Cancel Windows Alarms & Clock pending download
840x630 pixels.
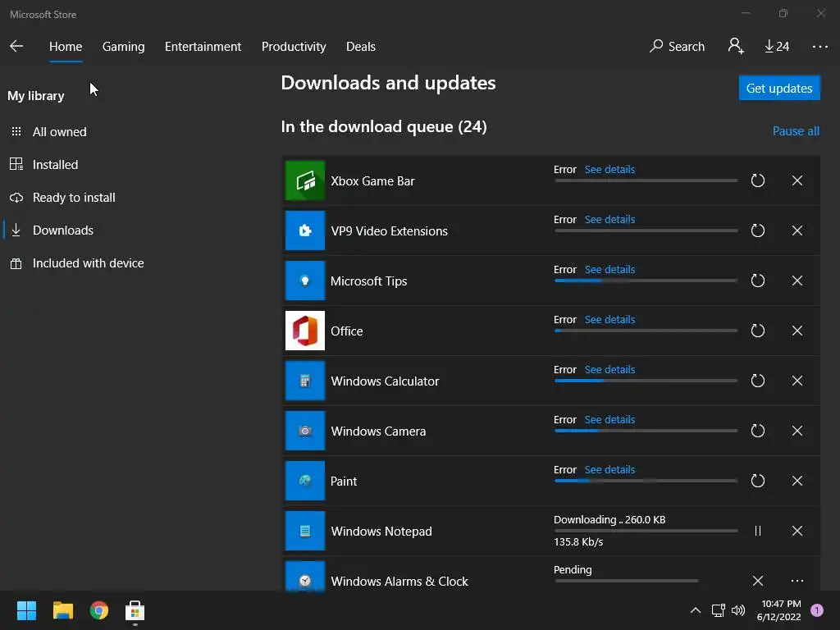coord(757,581)
